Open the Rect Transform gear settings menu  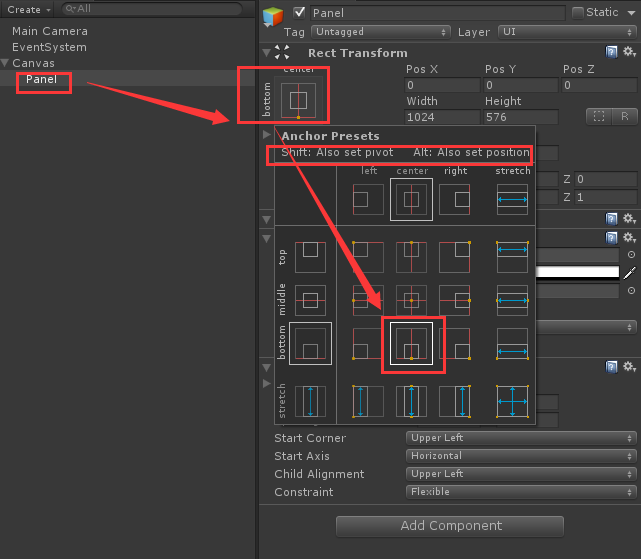point(629,52)
